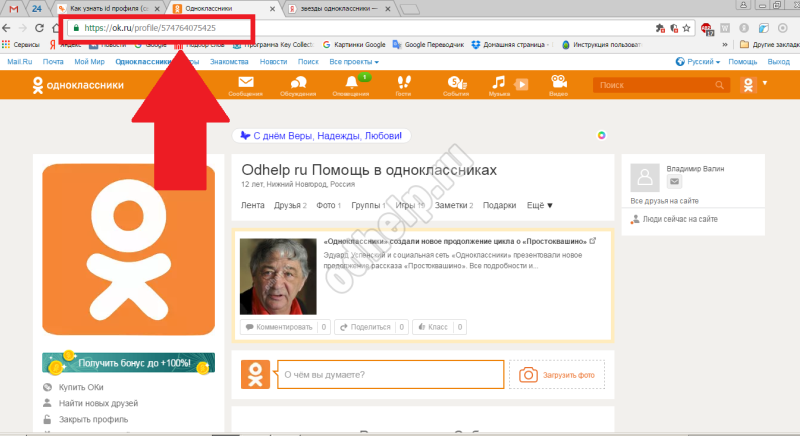Select the Фото profile tab
Image resolution: width=800 pixels, height=436 pixels.
pyautogui.click(x=328, y=206)
